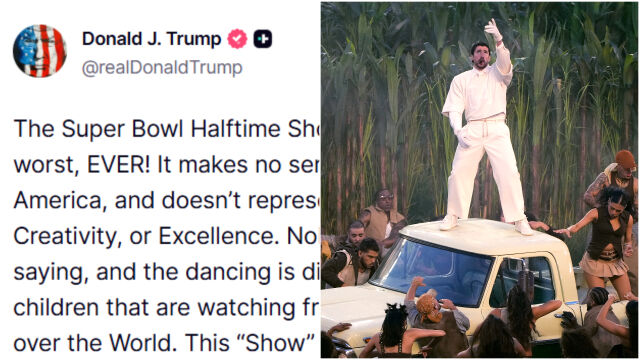640x360 pixels.
Task: Click the @realDonaldTrump handle
Action: coord(162,67)
